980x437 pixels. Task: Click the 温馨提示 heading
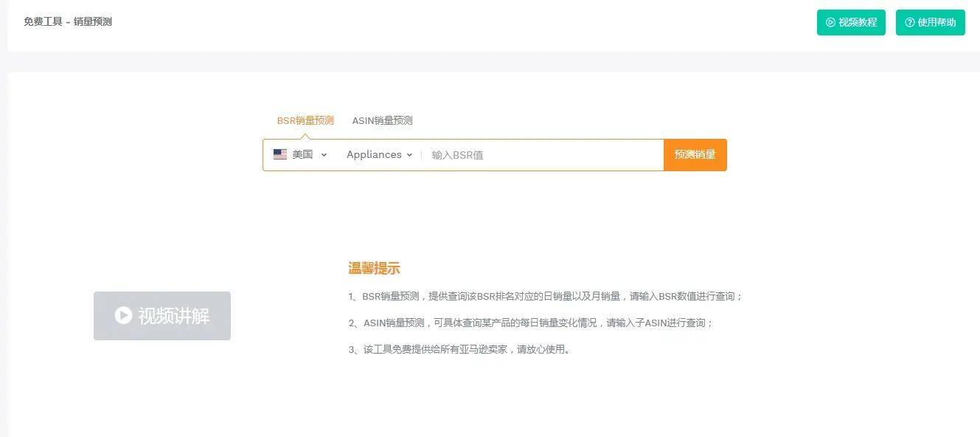pos(374,269)
